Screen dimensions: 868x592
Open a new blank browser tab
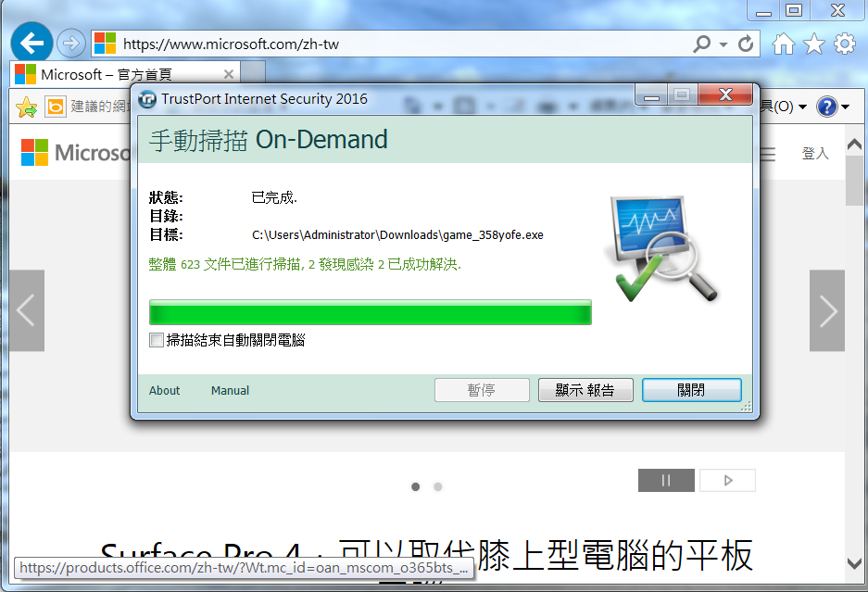click(253, 72)
